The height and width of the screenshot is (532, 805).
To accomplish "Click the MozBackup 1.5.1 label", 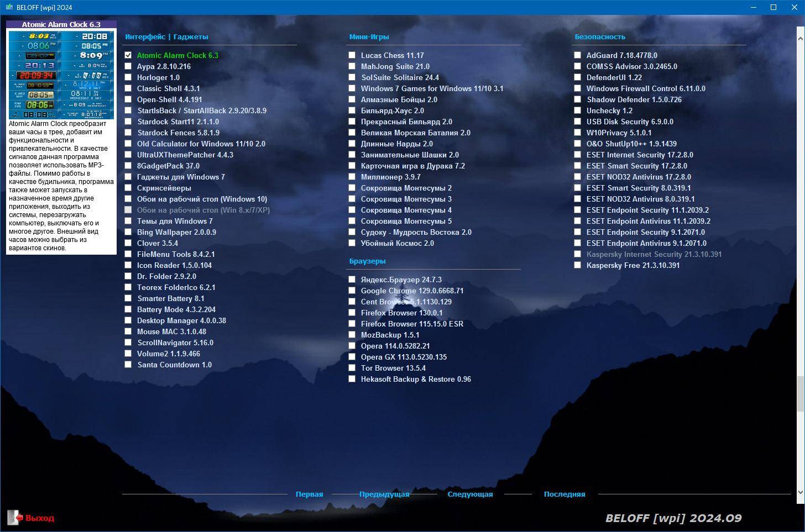I will (x=390, y=335).
